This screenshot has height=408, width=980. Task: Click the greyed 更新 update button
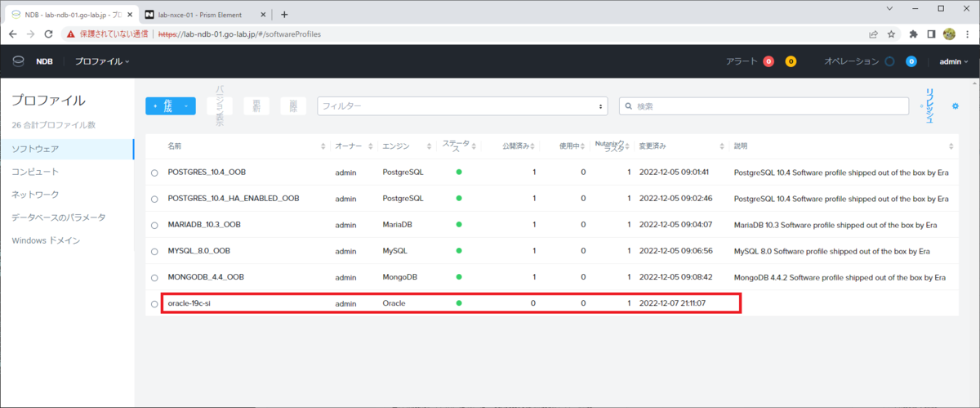click(x=256, y=105)
